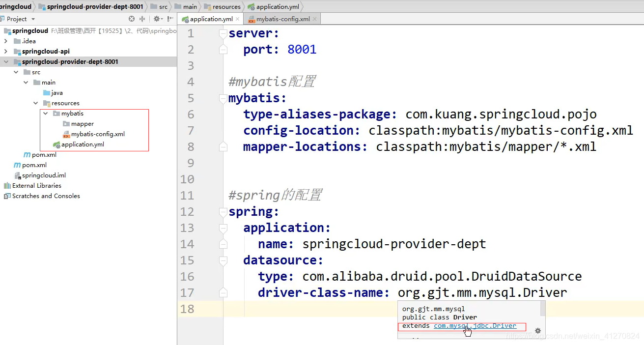Click the #spring的配置 comment
644x345 pixels.
(275, 196)
